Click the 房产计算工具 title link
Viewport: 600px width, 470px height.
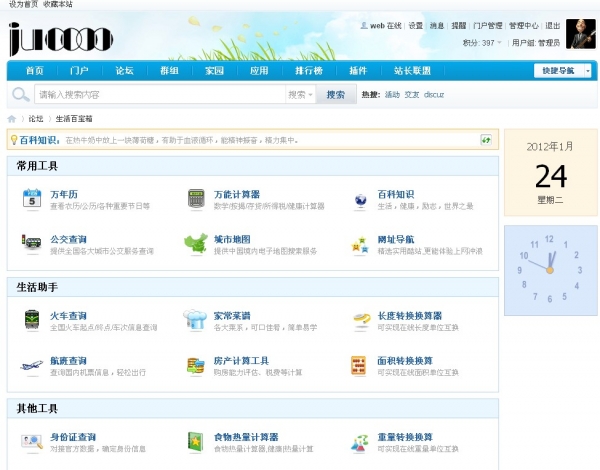coord(241,361)
